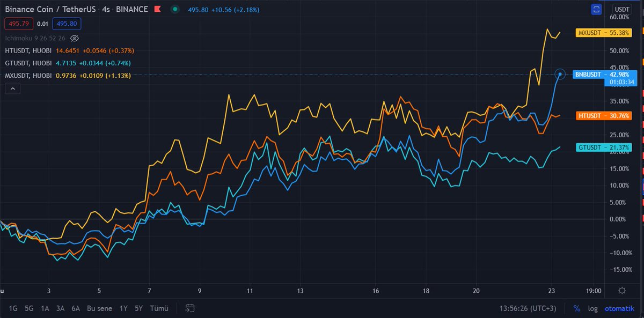Set range to 6A
This screenshot has height=318, width=644.
point(76,308)
